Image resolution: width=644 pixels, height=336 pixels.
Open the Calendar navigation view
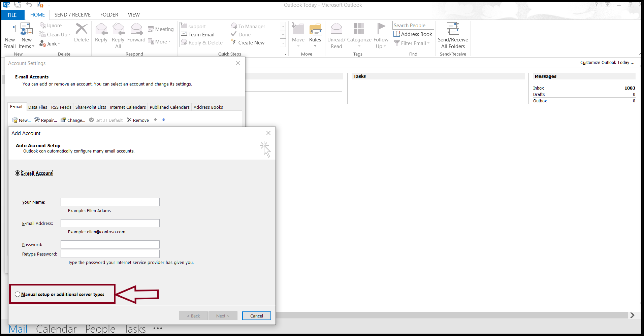click(x=56, y=329)
